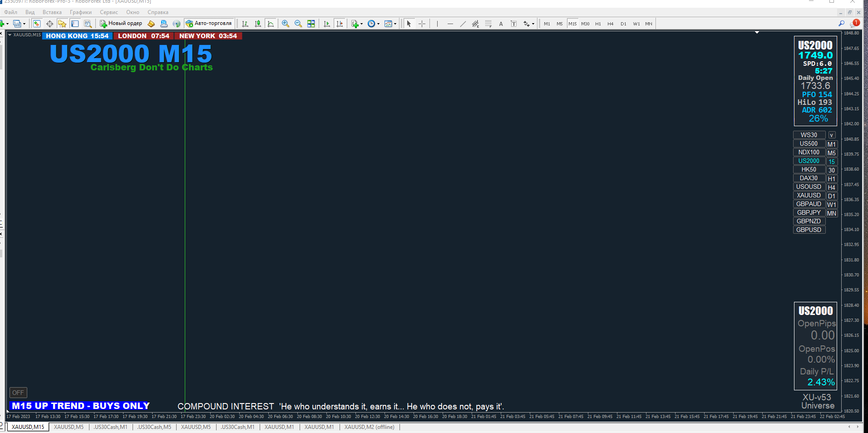Enable chart auto scroll icon
This screenshot has height=433, width=868.
coord(326,24)
